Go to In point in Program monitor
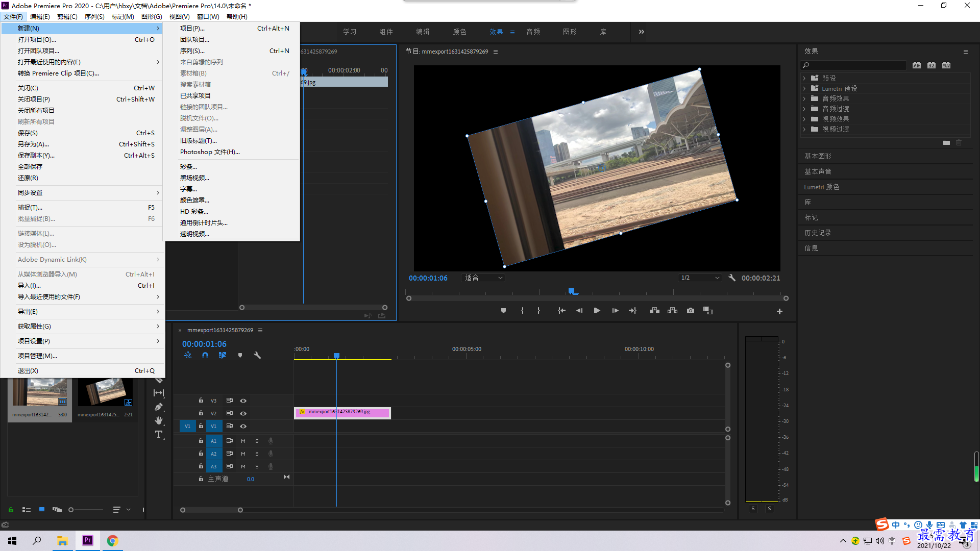The height and width of the screenshot is (551, 980). (x=561, y=311)
